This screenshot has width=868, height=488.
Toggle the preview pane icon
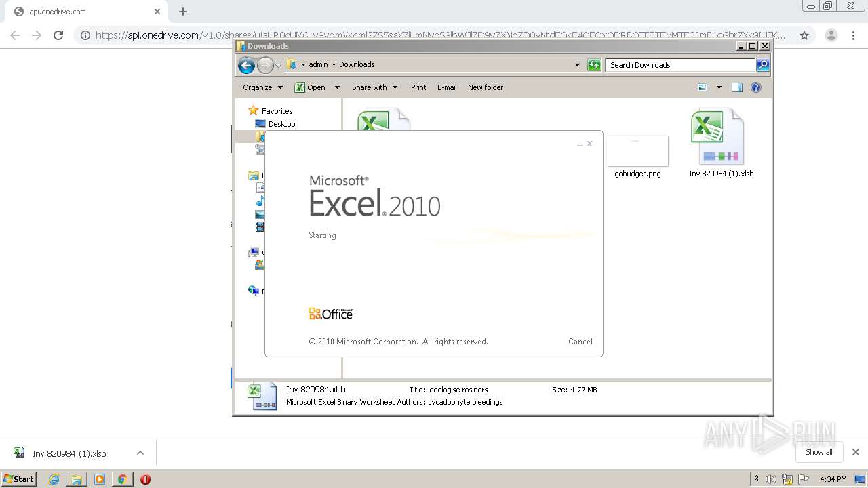(737, 87)
